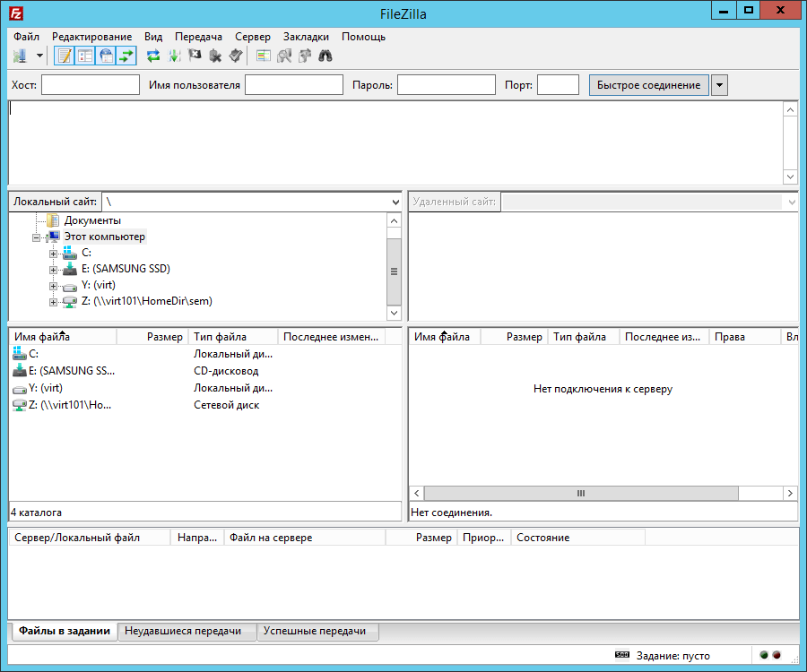Screen dimensions: 807x672
Task: Toggle the transfer queue display
Action: pyautogui.click(x=126, y=56)
